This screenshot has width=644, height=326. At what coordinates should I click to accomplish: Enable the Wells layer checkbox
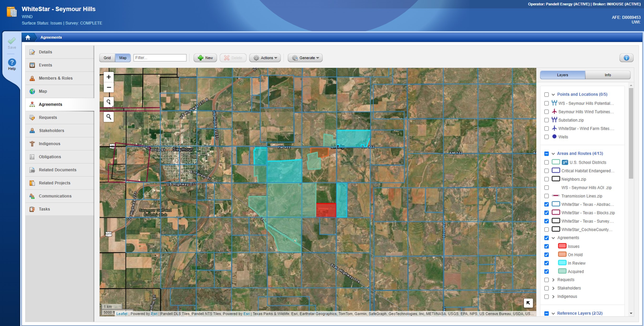(546, 137)
